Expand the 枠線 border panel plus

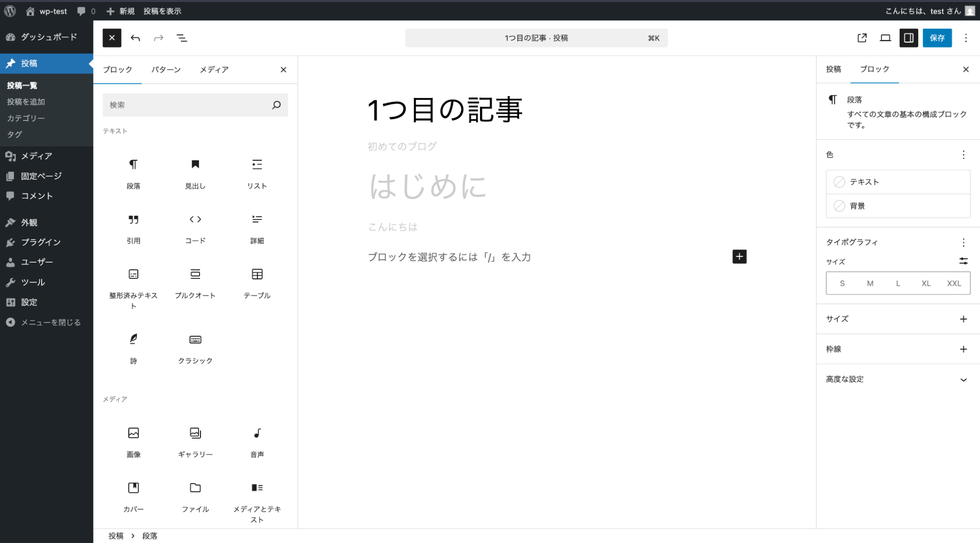(963, 349)
